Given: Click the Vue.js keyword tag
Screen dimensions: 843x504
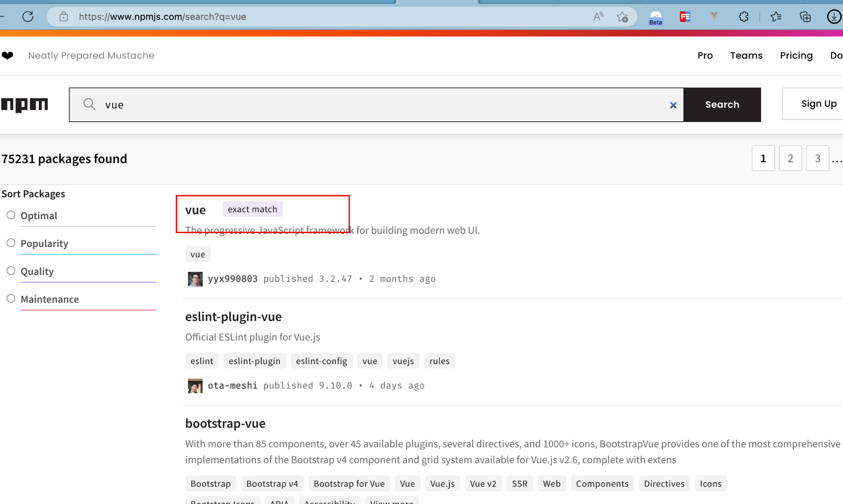Looking at the screenshot, I should coord(443,484).
